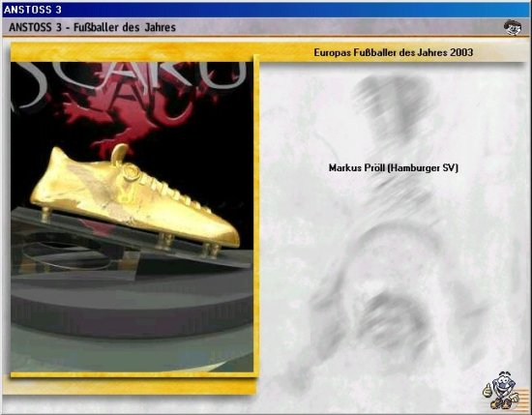Select the golden boot trophy image
532x415 pixels.
(x=132, y=217)
